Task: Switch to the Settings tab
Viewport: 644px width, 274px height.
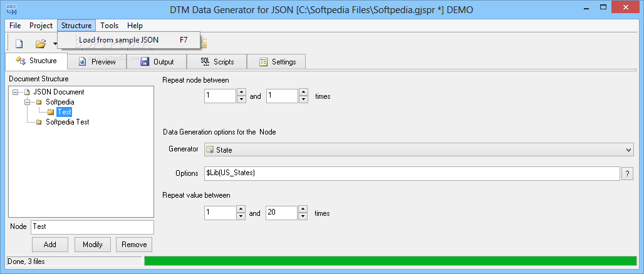Action: coord(276,62)
